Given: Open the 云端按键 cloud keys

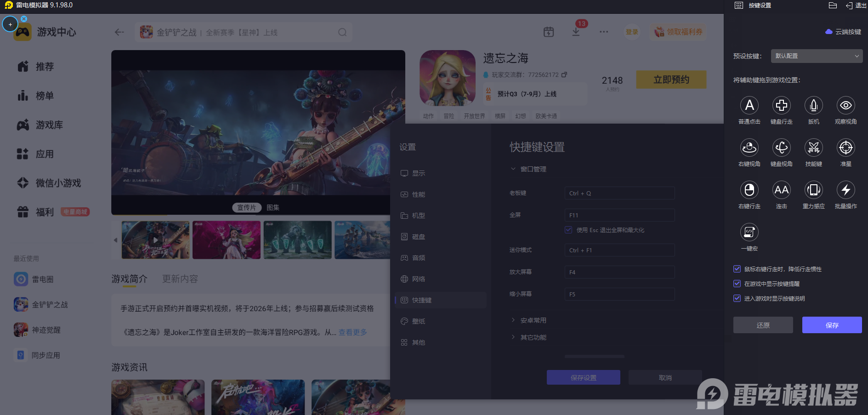Looking at the screenshot, I should click(x=843, y=32).
